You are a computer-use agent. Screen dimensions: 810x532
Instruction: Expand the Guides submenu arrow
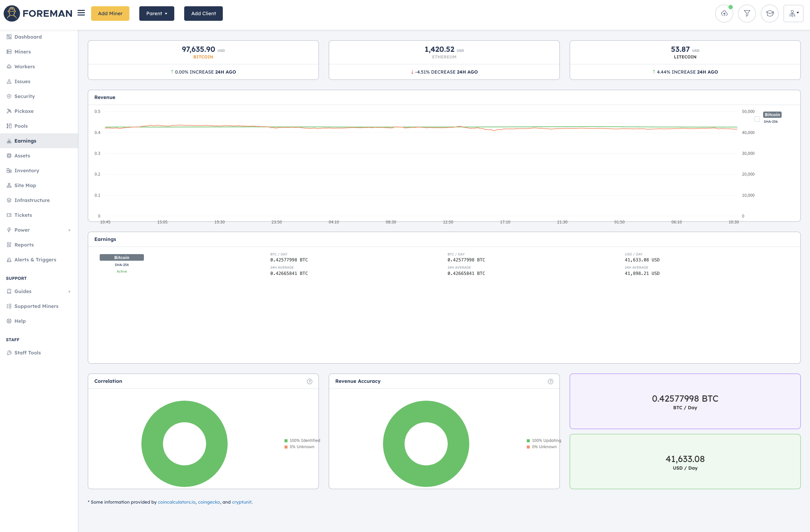tap(69, 291)
